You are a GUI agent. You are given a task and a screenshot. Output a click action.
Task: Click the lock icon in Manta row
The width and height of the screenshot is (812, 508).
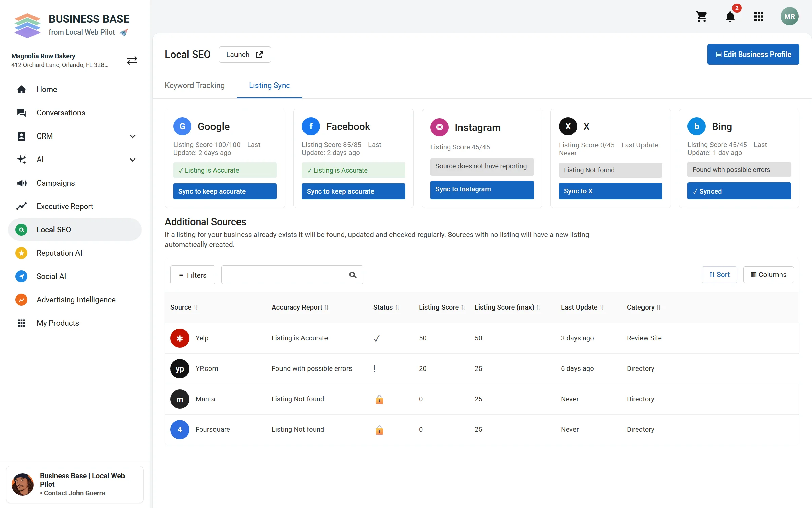click(379, 399)
